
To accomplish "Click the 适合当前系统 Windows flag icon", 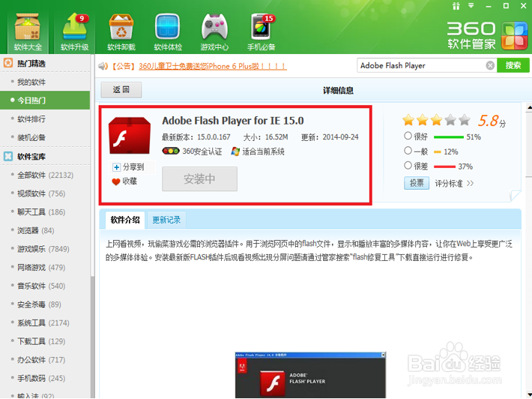I will pyautogui.click(x=235, y=151).
